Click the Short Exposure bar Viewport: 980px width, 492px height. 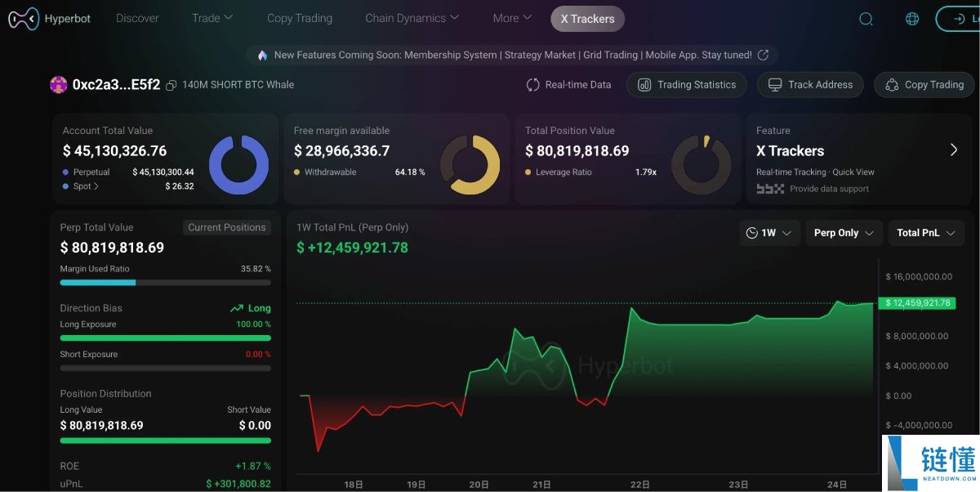coord(165,368)
